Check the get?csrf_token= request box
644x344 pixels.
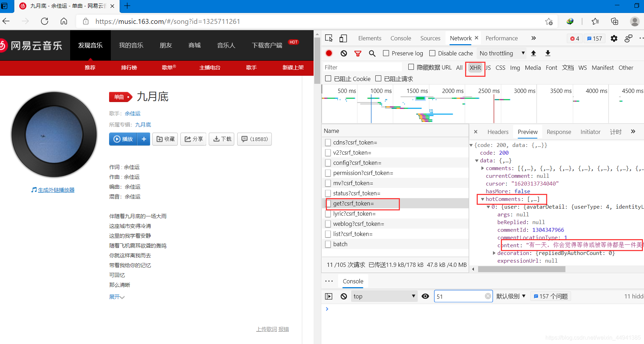click(328, 203)
